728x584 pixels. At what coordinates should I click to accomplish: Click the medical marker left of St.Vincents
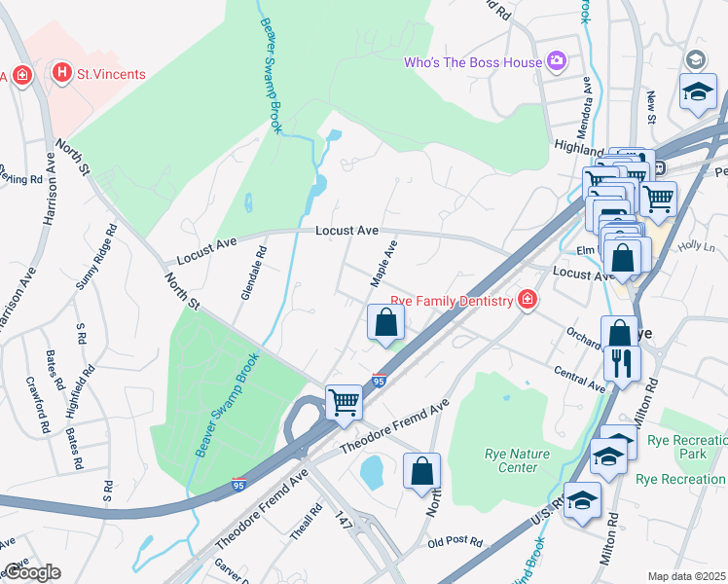21,75
